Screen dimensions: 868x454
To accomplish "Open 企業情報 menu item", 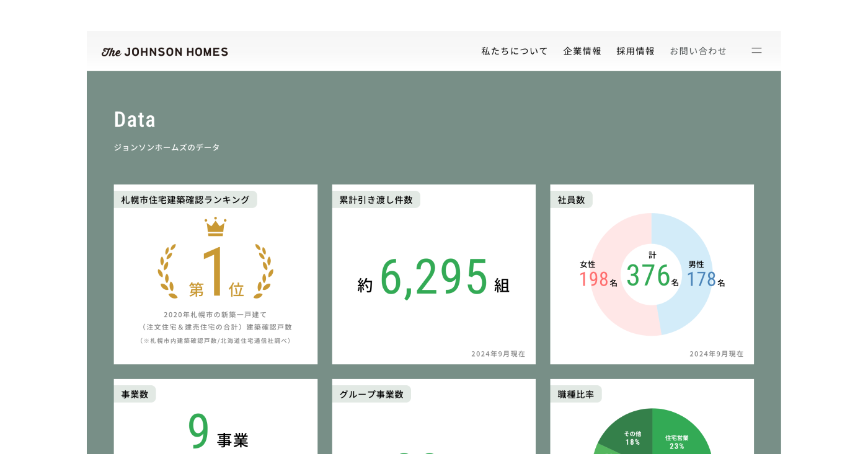I will click(x=582, y=51).
